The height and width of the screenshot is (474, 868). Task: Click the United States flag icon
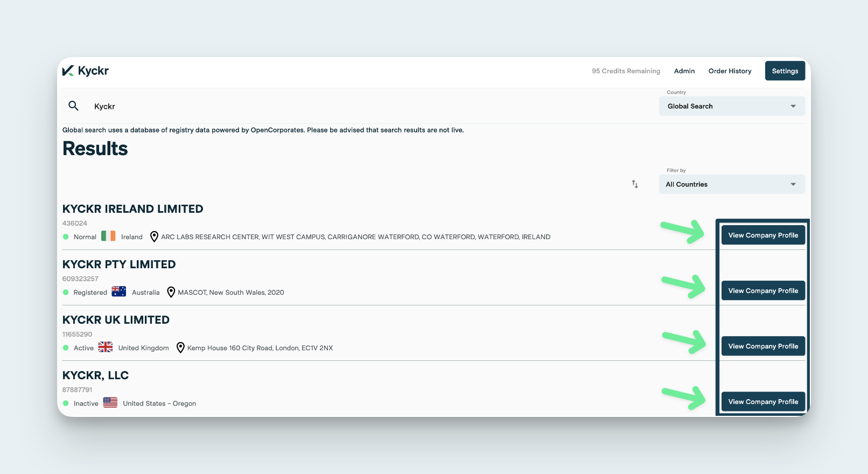110,402
